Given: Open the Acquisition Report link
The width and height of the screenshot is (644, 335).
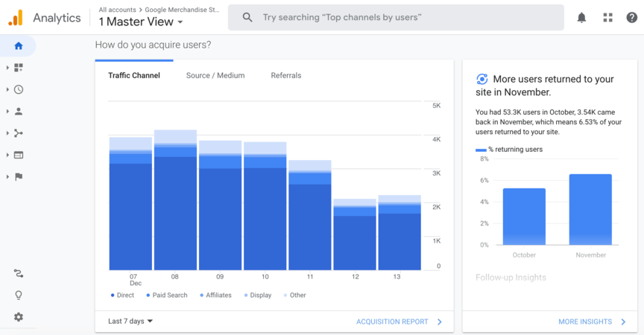Looking at the screenshot, I should pos(392,322).
